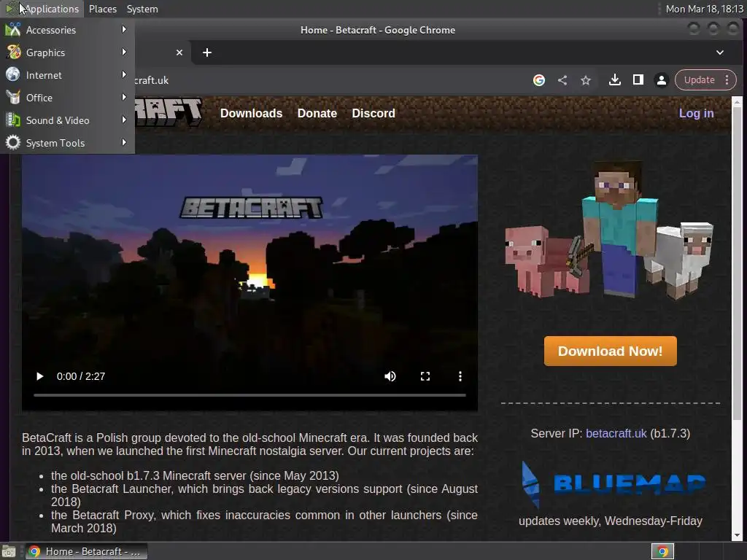Click the Graphics paintbrush icon
747x560 pixels.
pos(13,52)
